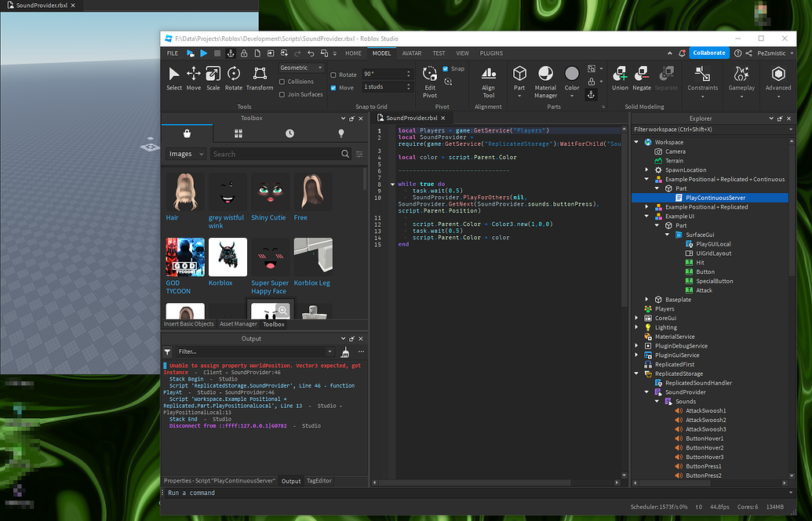Expand the SpawnLocation tree node
This screenshot has width=812, height=521.
646,169
